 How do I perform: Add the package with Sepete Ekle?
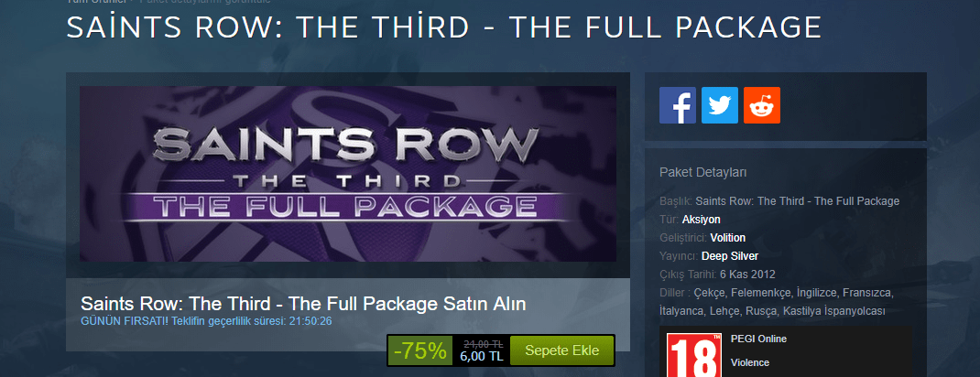pyautogui.click(x=561, y=350)
